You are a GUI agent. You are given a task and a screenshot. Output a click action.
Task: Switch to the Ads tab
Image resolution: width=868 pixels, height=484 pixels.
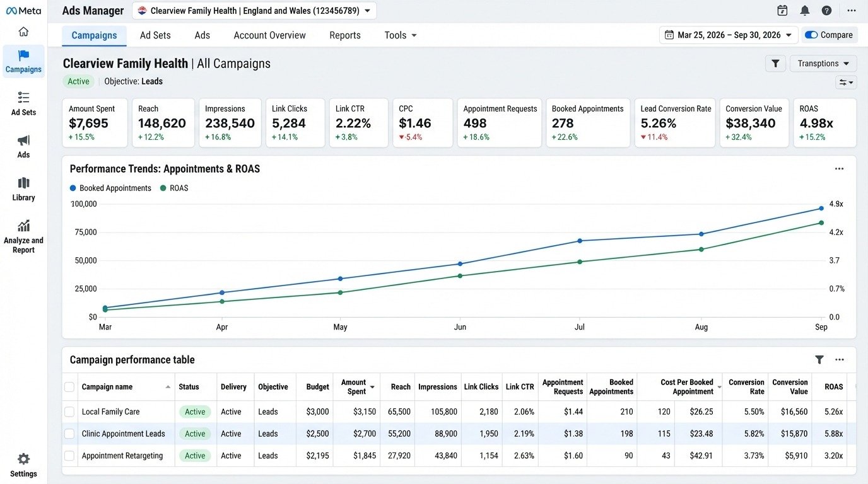(x=202, y=35)
